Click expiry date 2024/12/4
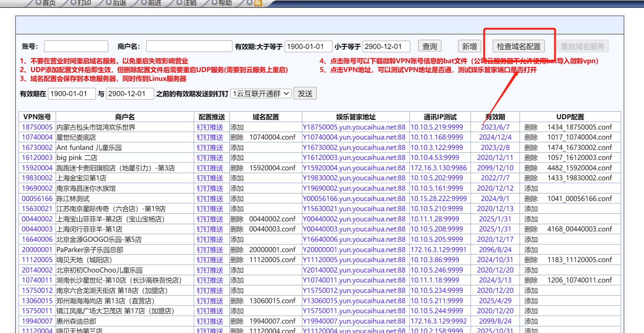The width and height of the screenshot is (644, 333). [495, 137]
